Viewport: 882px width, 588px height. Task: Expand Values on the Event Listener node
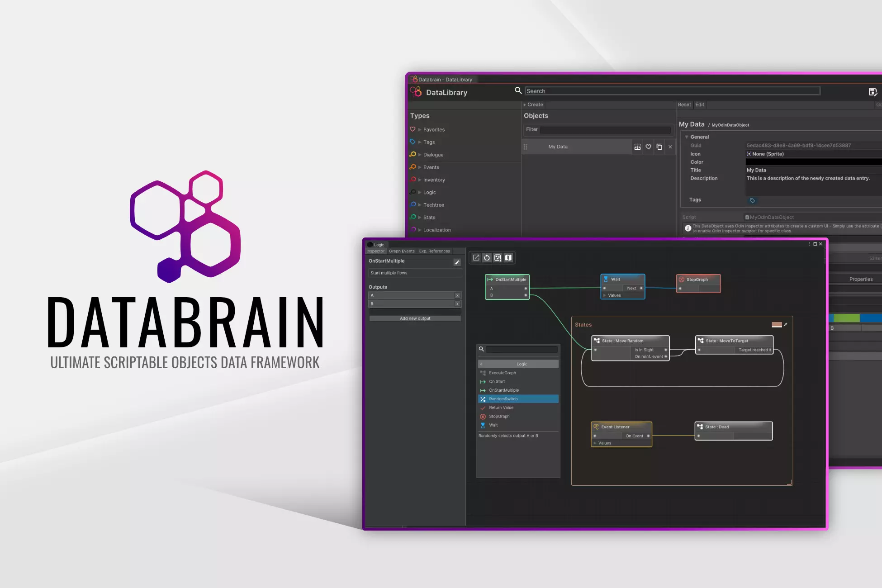pyautogui.click(x=595, y=443)
